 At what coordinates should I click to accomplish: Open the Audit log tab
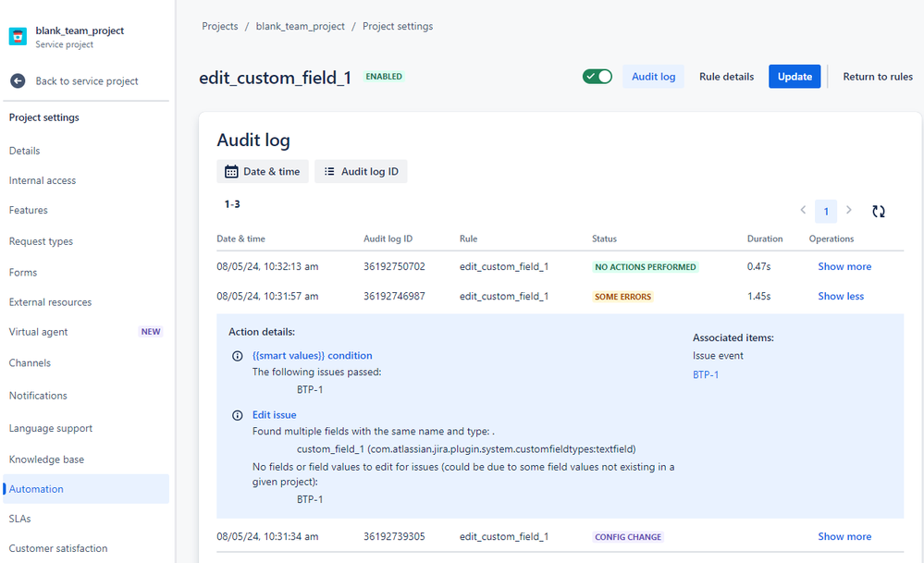click(x=653, y=77)
